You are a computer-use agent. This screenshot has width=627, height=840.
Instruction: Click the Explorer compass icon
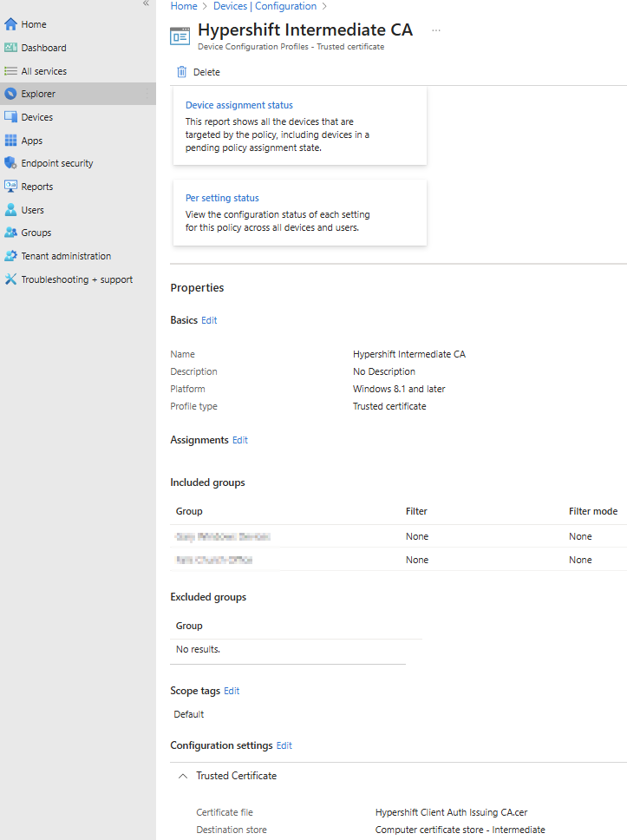pyautogui.click(x=10, y=94)
